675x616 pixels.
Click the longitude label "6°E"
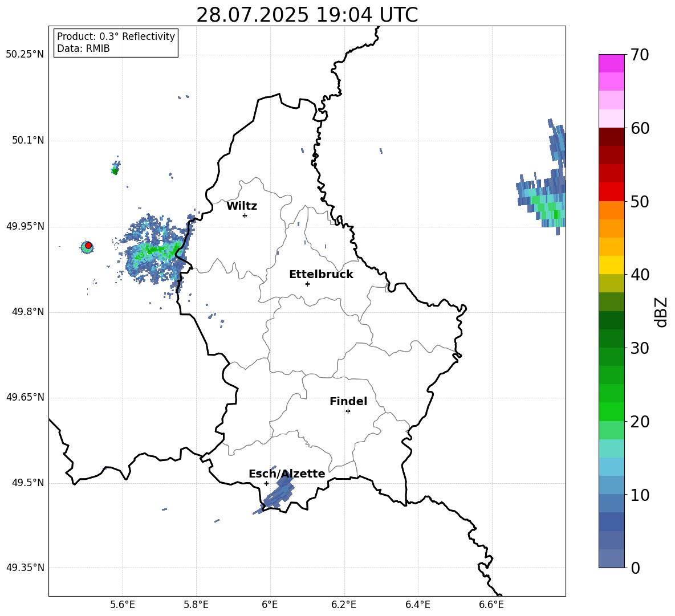tap(270, 605)
